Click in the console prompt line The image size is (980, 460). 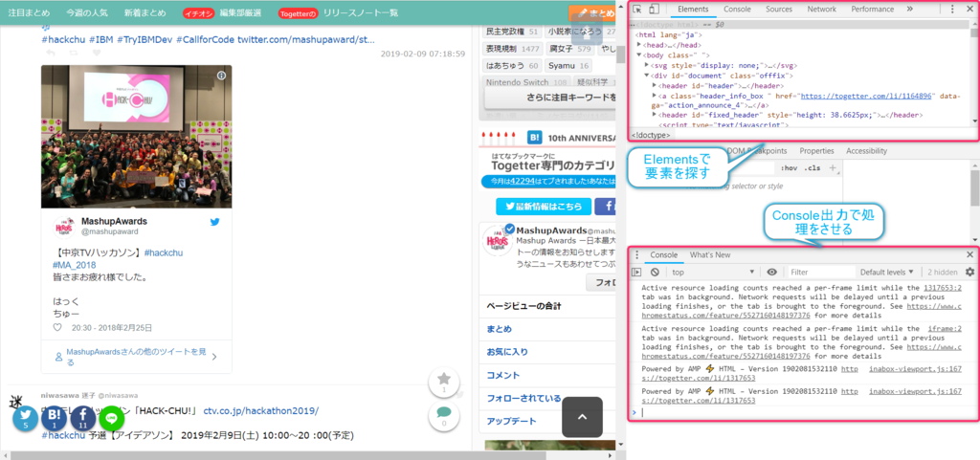point(801,412)
